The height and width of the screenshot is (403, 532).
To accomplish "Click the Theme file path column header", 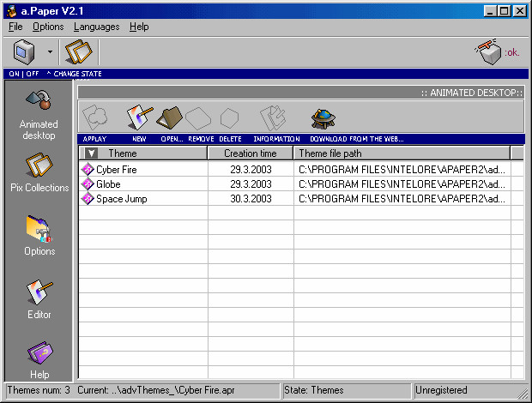I will 402,153.
